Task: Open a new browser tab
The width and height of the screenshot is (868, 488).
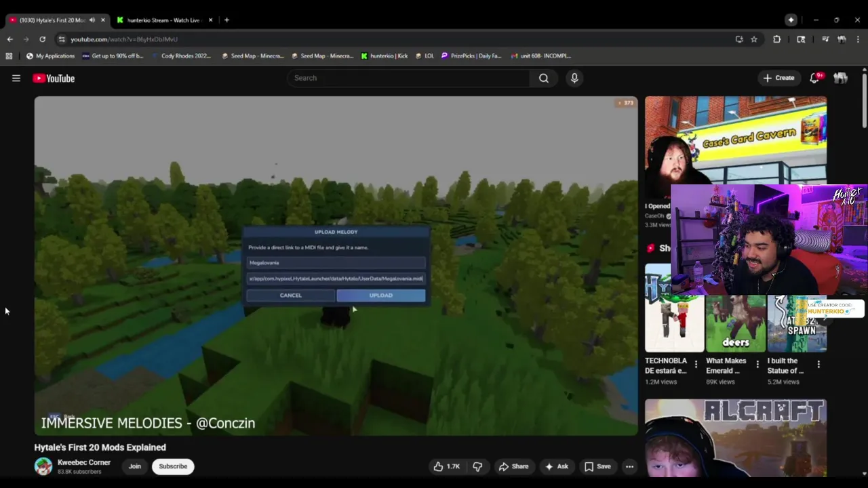Action: (226, 20)
